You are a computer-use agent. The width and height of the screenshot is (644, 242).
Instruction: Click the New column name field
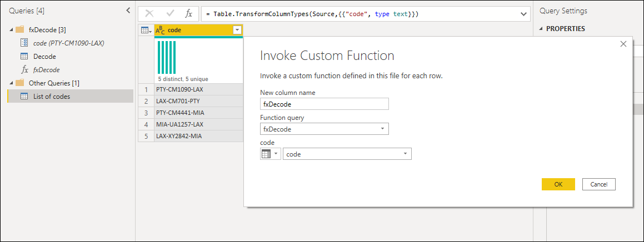click(x=324, y=104)
